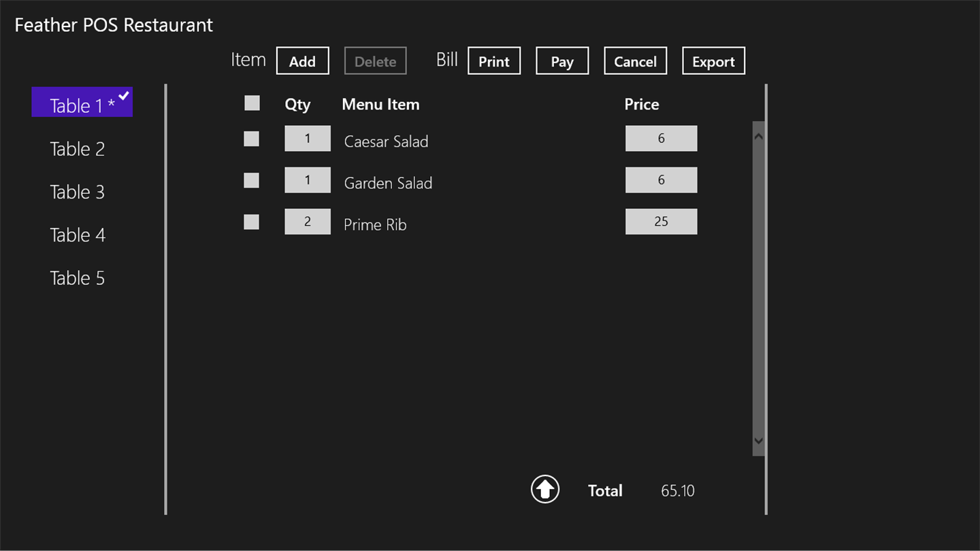980x551 pixels.
Task: Click the vertical scrollbar track in the order list
Action: (x=758, y=286)
